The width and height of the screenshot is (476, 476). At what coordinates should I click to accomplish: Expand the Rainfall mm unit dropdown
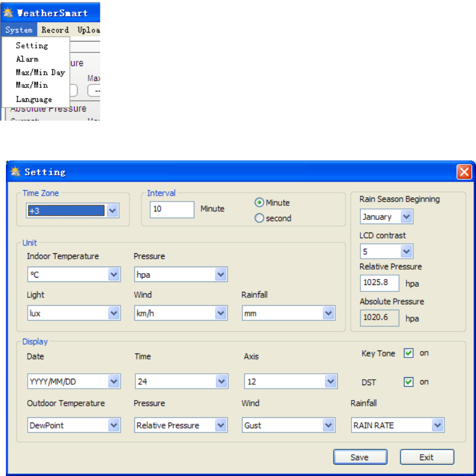tap(329, 313)
